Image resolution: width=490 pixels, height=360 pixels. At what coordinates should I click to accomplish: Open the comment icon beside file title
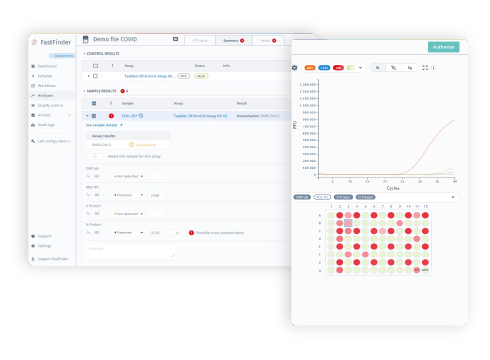pos(175,39)
